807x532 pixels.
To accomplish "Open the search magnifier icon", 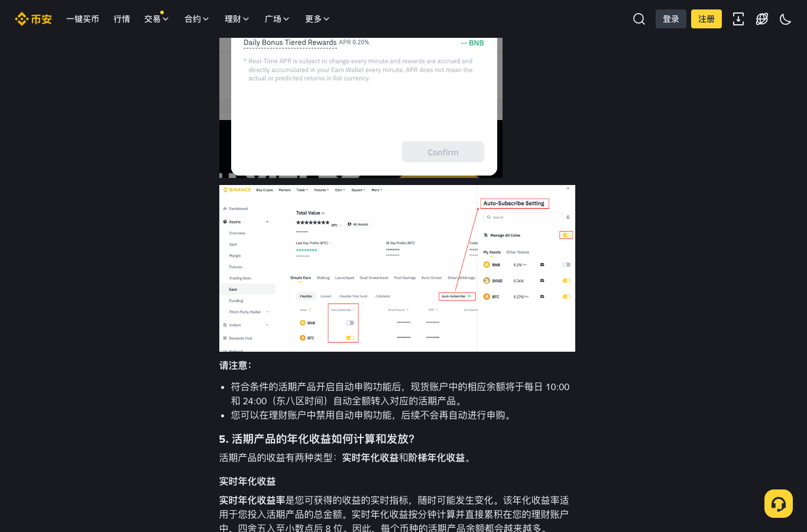I will [639, 19].
